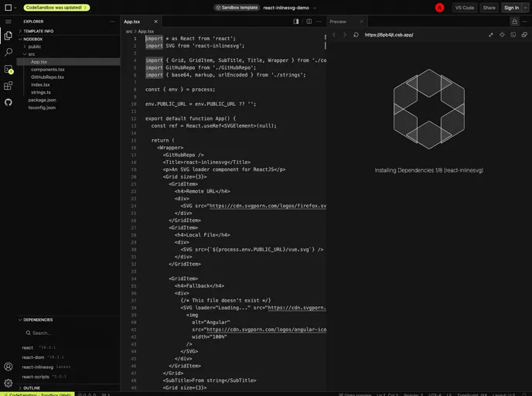The width and height of the screenshot is (532, 396).
Task: Open the GitHub view in the activity bar
Action: coord(9,102)
